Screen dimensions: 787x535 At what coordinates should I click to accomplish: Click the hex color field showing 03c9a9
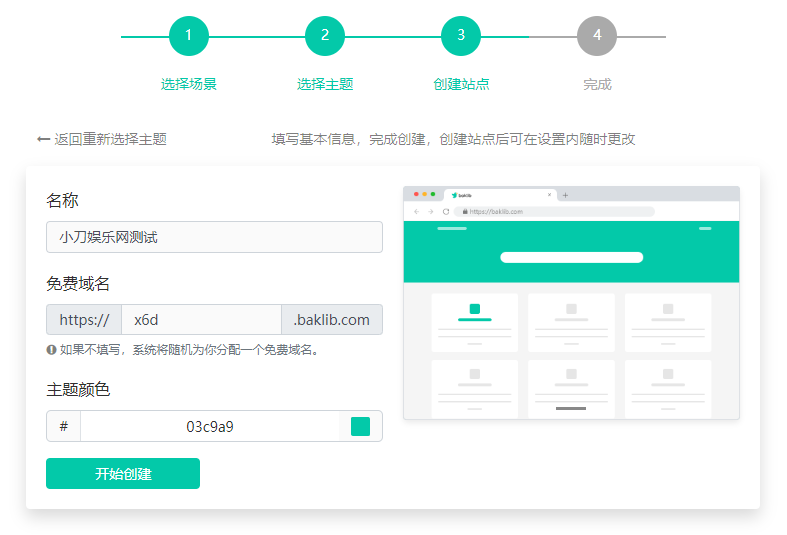[x=210, y=427]
